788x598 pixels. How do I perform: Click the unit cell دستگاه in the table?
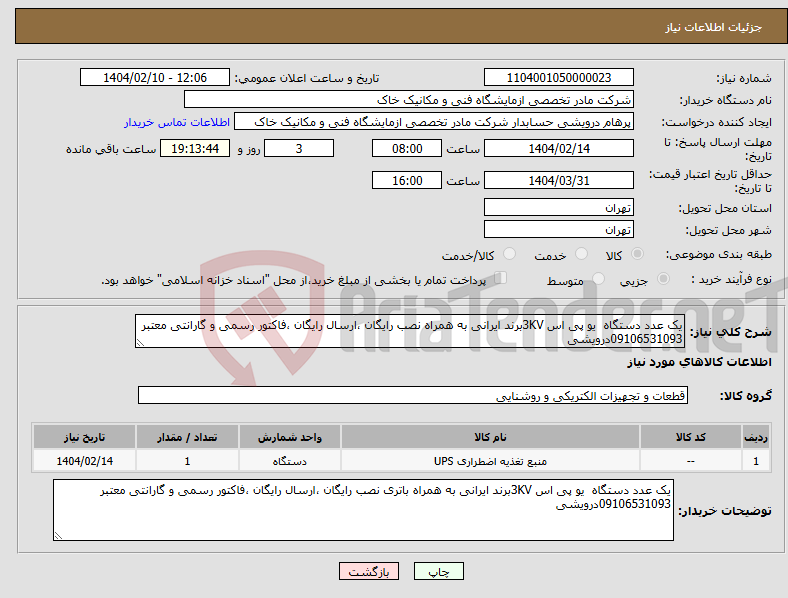click(x=290, y=461)
